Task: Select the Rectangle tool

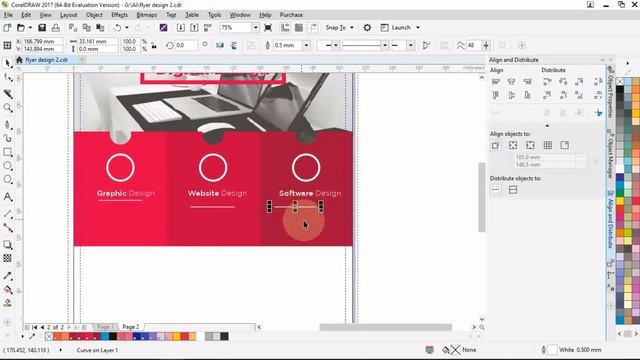Action: pos(7,152)
